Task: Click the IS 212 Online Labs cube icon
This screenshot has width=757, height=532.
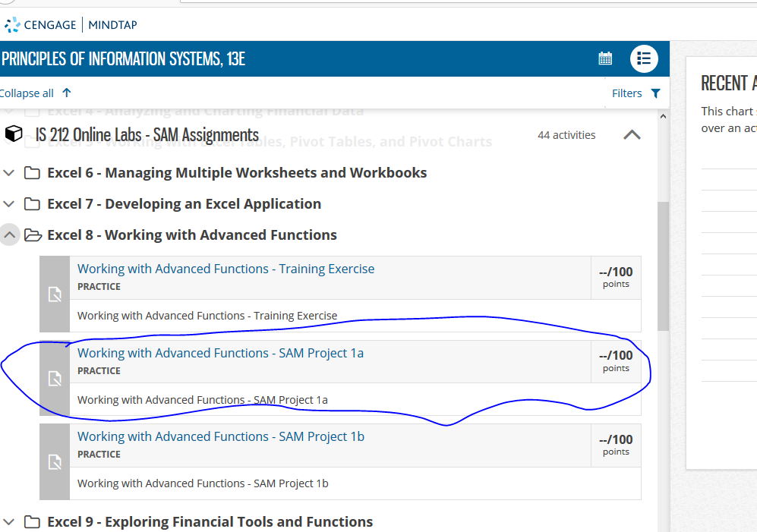Action: tap(14, 134)
